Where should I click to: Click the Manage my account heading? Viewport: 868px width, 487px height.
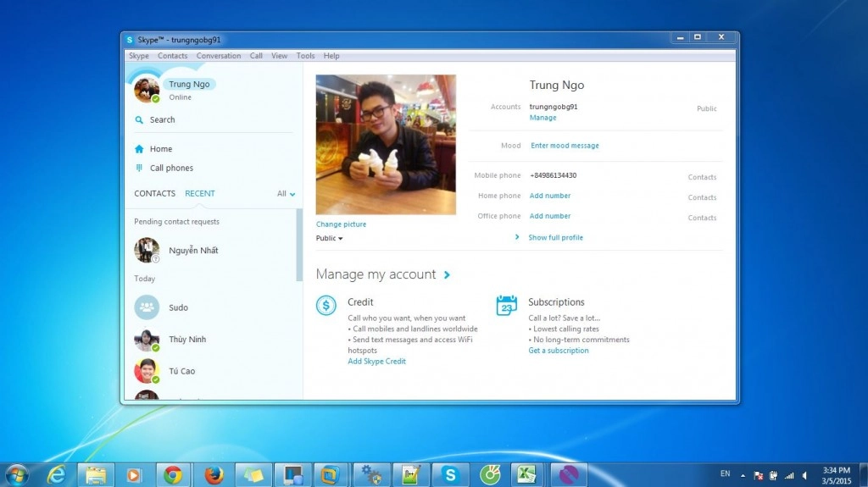pos(376,274)
